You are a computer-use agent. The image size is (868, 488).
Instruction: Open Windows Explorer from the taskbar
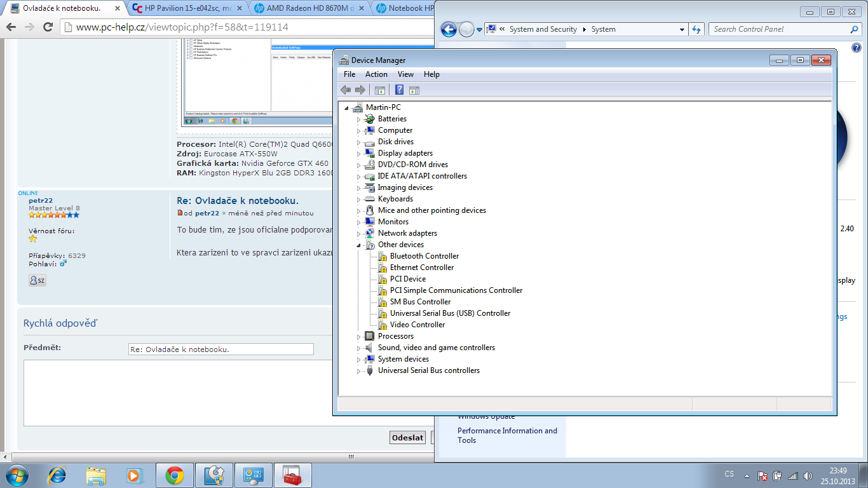[x=97, y=475]
